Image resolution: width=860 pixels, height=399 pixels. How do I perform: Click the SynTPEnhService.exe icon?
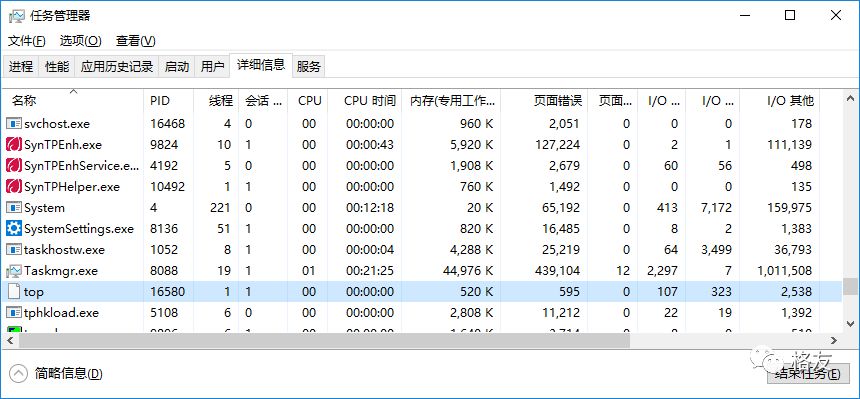click(x=13, y=166)
